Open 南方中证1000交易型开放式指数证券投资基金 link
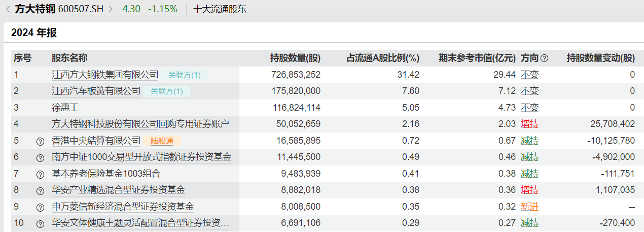644x232 pixels. click(141, 157)
